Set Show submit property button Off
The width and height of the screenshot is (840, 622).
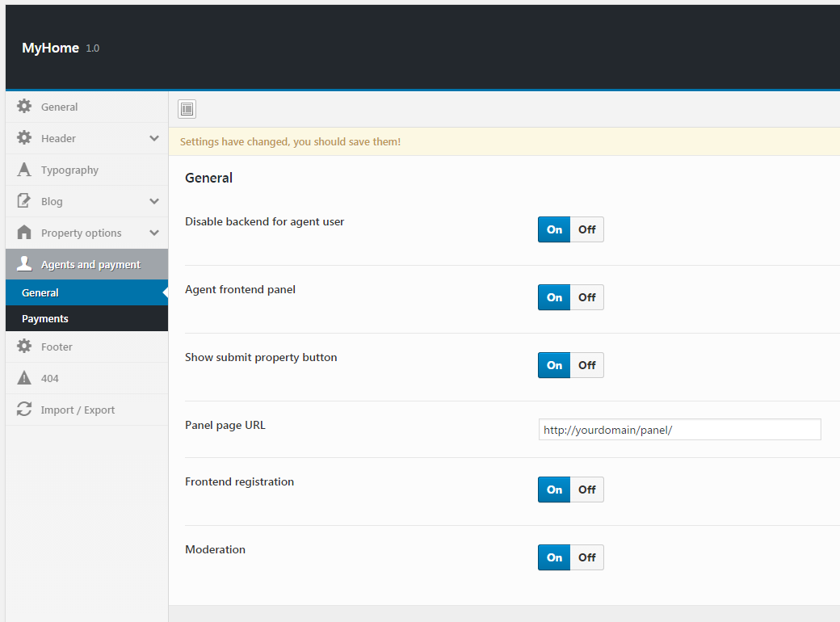click(587, 365)
